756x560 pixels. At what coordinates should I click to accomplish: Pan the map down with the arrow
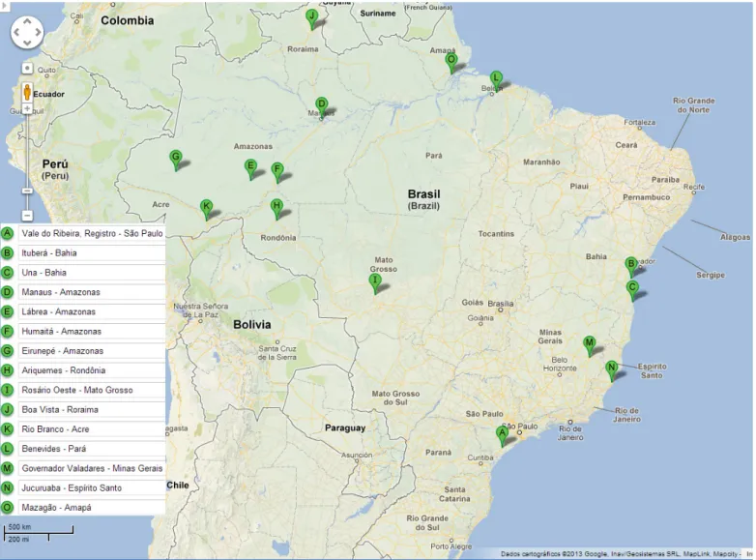(27, 44)
